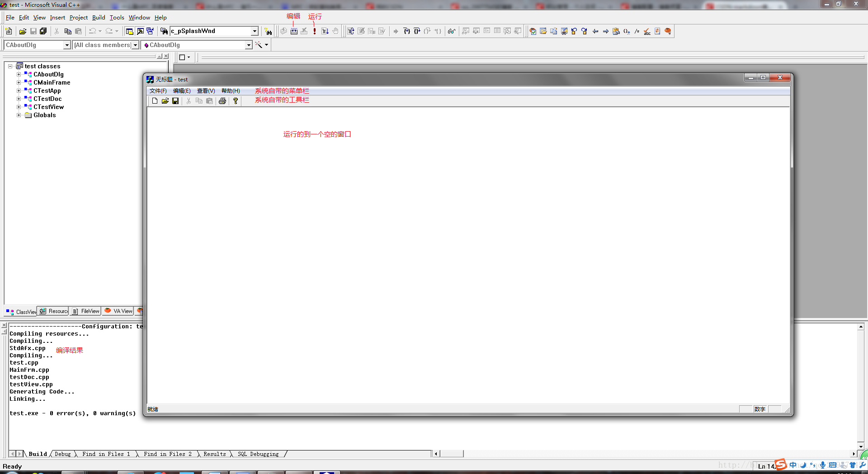Open the Tools menu
Screen dimensions: 868x474
click(x=117, y=18)
